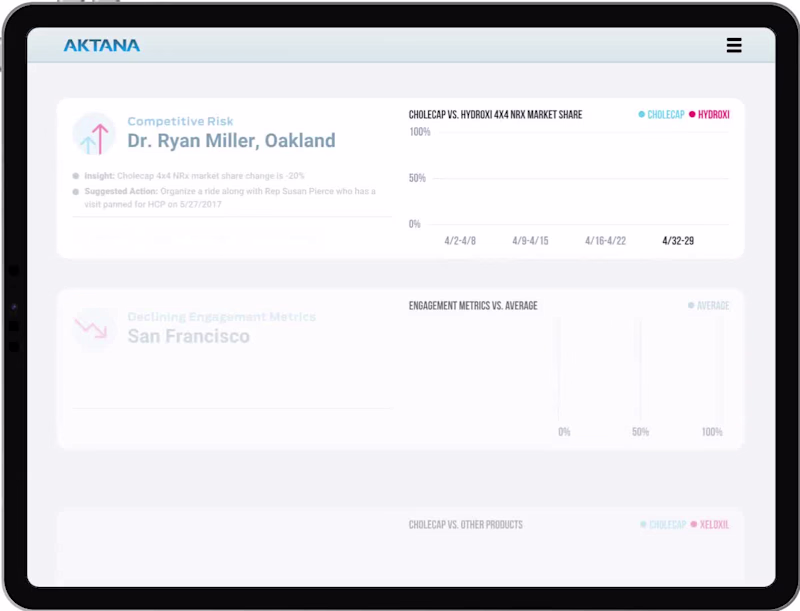Click the Dr. Ryan Miller, Oakland heading
The image size is (800, 611).
[232, 141]
